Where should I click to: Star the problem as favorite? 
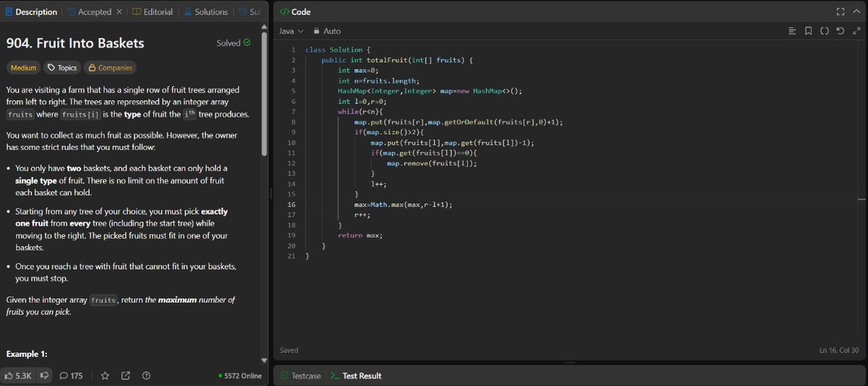(x=105, y=376)
